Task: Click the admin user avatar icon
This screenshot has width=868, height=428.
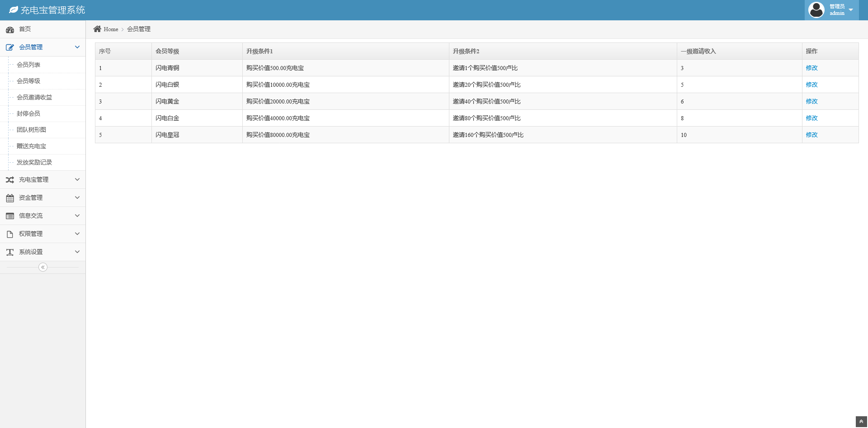Action: click(816, 9)
